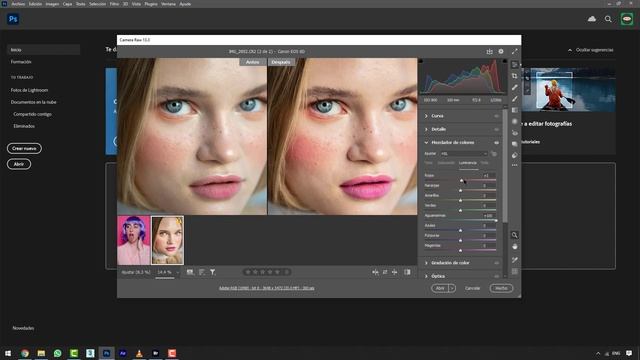Toggle Gradación de color visibility eye
This screenshot has width=640, height=360.
pos(497,263)
